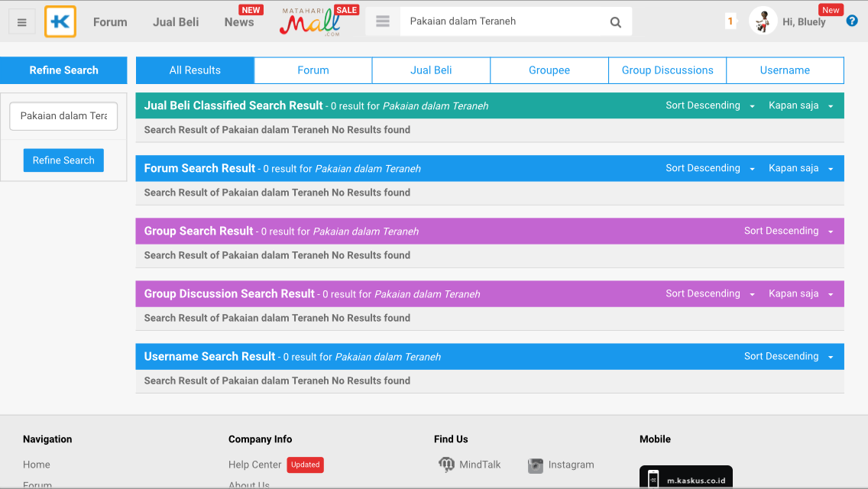Switch to the Group Discussions tab
The height and width of the screenshot is (489, 868).
pyautogui.click(x=668, y=70)
